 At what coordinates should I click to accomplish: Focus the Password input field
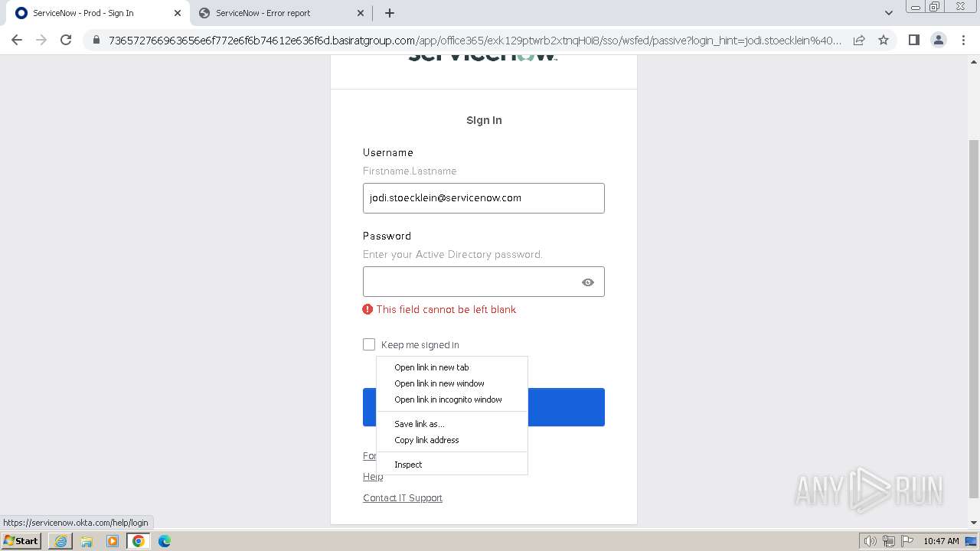pyautogui.click(x=484, y=282)
